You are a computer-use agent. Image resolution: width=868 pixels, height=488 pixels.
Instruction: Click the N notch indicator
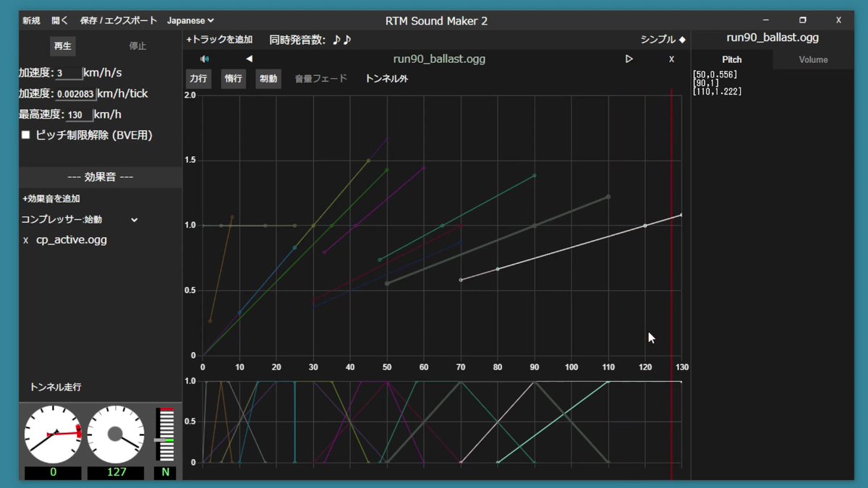165,472
